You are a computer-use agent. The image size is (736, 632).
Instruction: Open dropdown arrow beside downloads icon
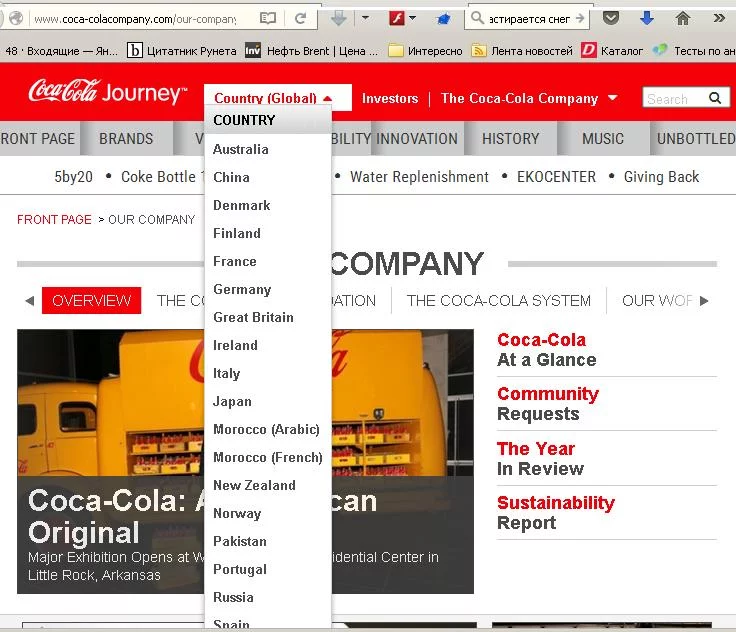tap(365, 18)
